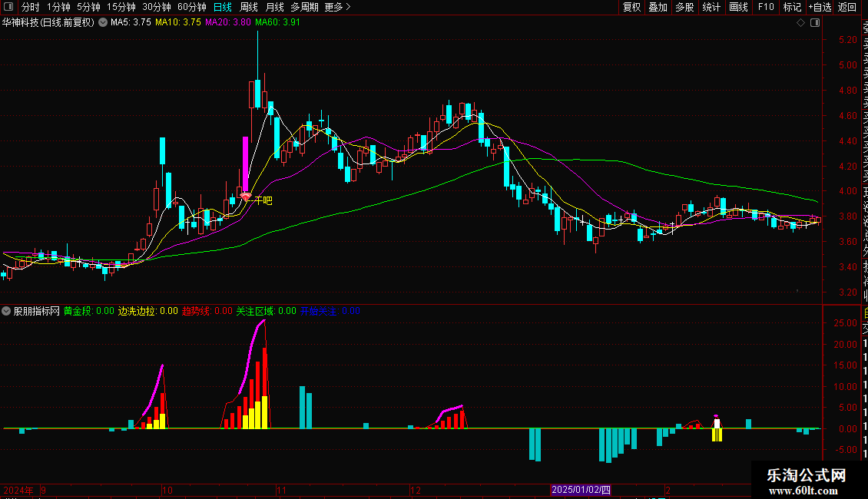The image size is (868, 499).
Task: Open dropdown circle beside 华神科技 title
Action: [103, 22]
